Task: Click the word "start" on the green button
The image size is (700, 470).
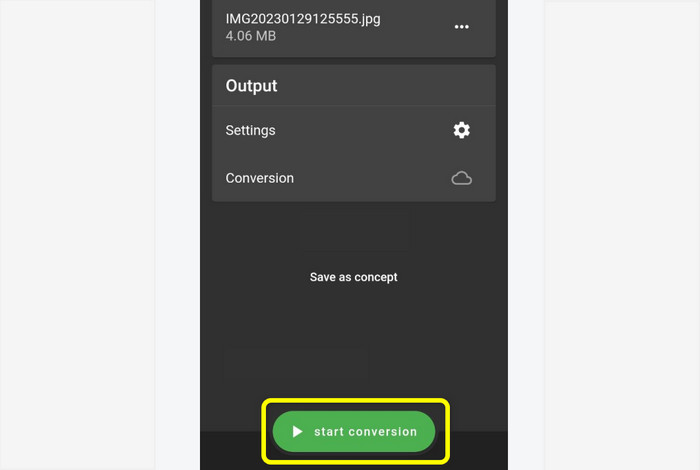Action: click(x=329, y=432)
